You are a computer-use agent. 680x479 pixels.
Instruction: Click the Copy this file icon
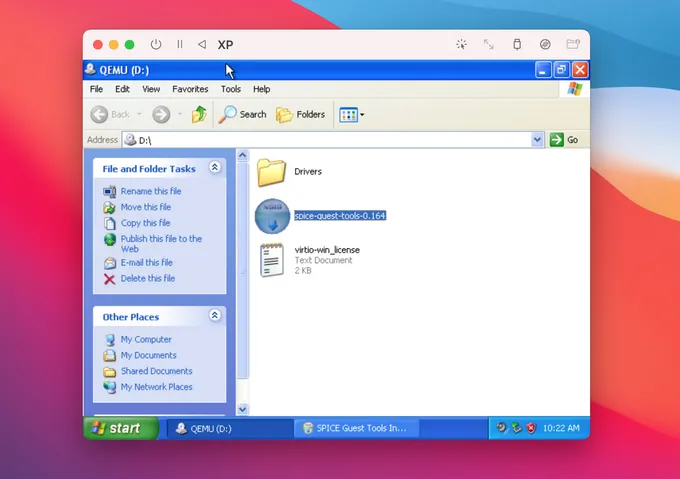coord(110,223)
